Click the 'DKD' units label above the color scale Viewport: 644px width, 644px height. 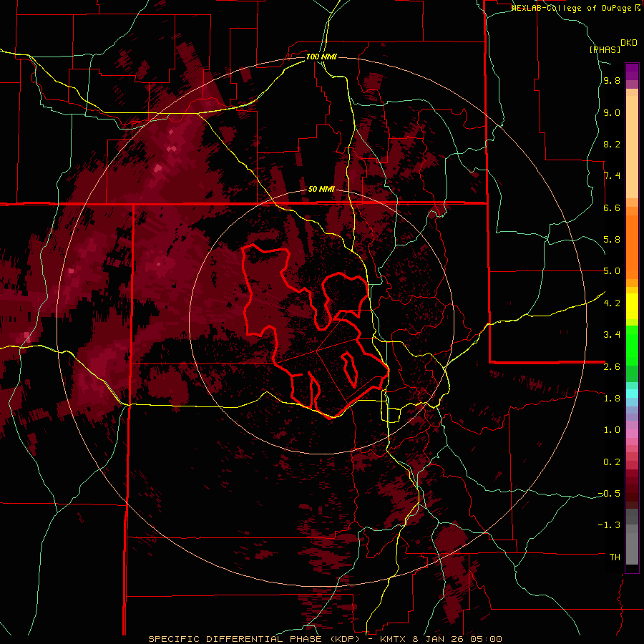tap(629, 43)
